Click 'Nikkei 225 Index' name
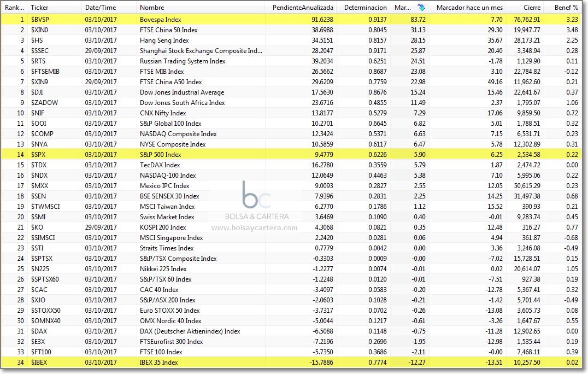Image resolution: width=588 pixels, height=374 pixels. (163, 269)
